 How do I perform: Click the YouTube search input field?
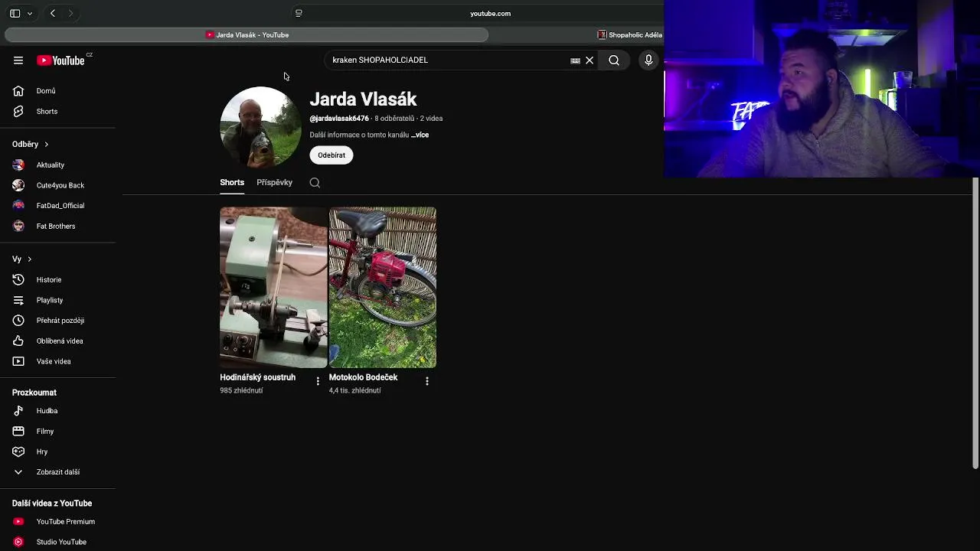click(x=448, y=60)
